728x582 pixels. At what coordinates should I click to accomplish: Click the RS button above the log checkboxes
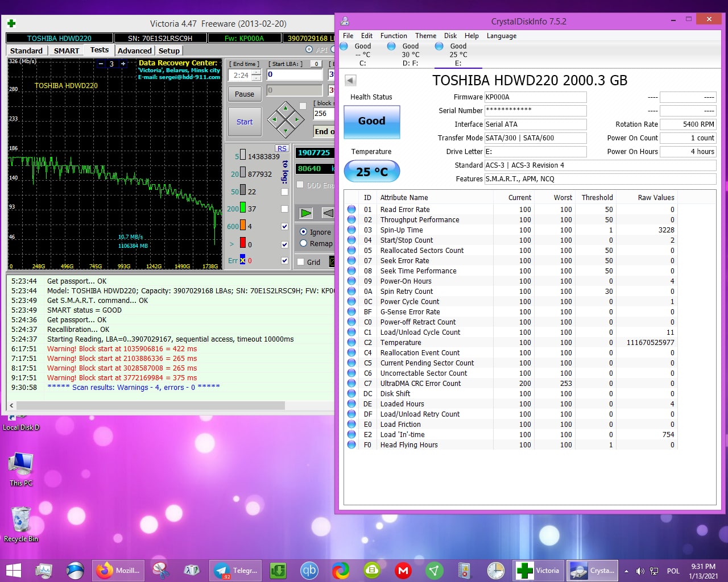[x=282, y=149]
